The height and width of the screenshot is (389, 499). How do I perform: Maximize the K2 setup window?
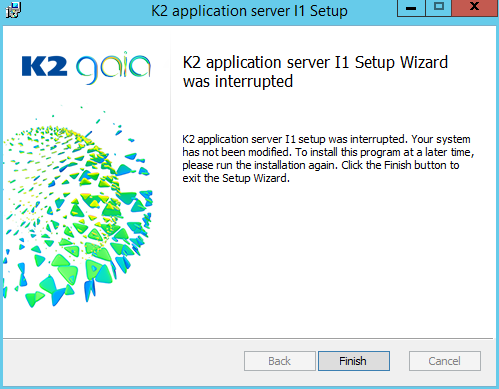point(439,7)
